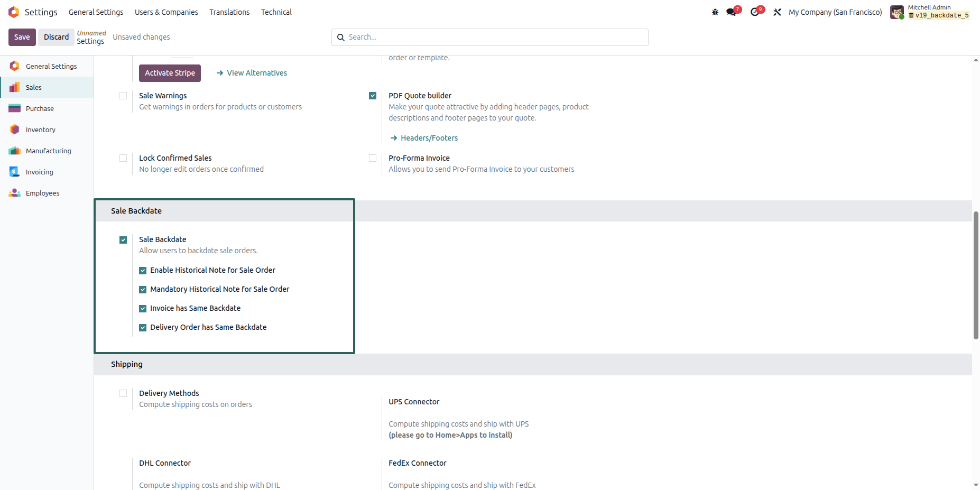Open the conversations chat icon
Viewport: 980px width, 490px height.
(731, 12)
